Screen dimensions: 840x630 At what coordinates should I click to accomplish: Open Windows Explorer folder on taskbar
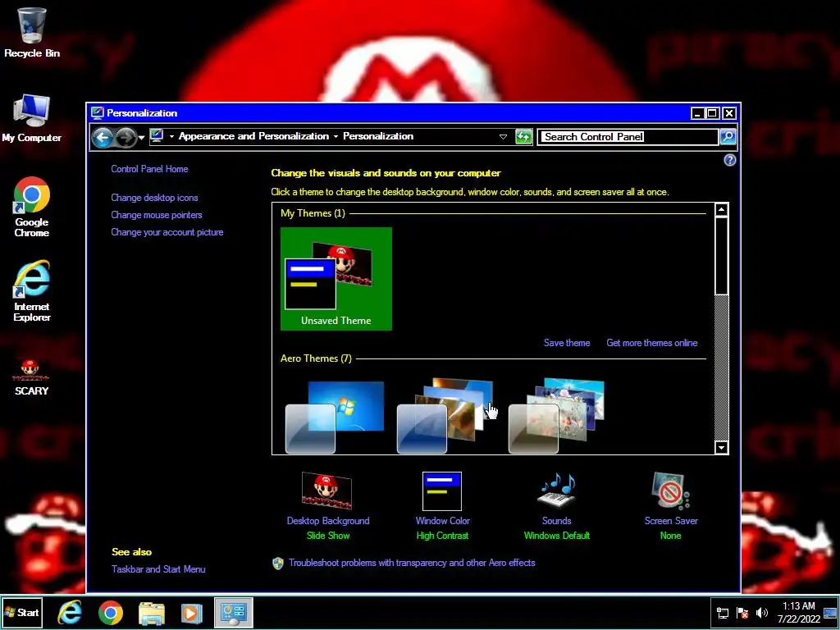(x=152, y=613)
